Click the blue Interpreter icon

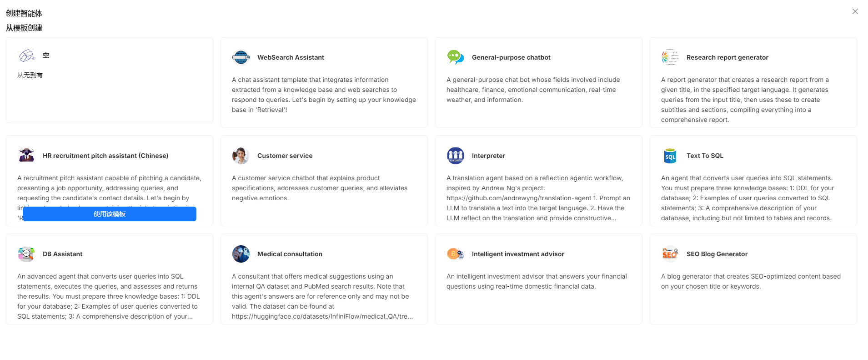point(455,156)
